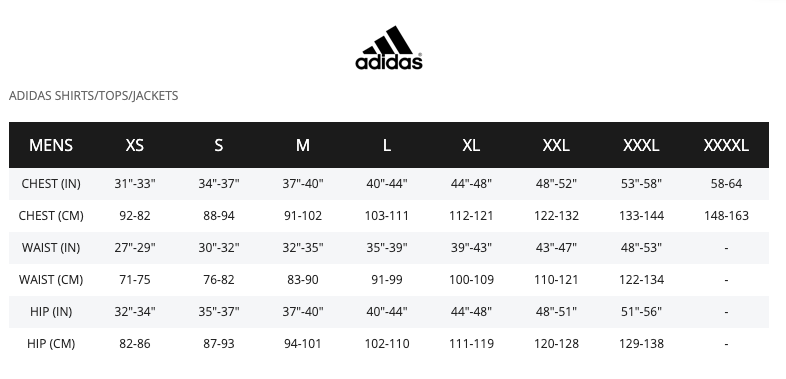Select the 91-99 waist cell for L
The height and width of the screenshot is (379, 786).
(386, 280)
